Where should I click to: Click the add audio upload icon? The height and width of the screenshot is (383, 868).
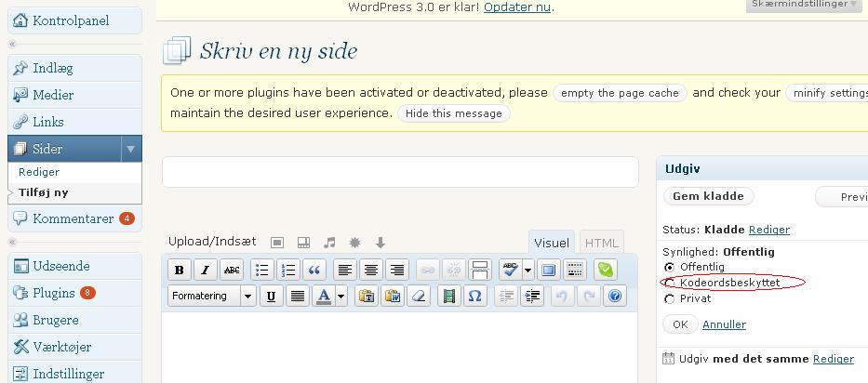[x=329, y=243]
